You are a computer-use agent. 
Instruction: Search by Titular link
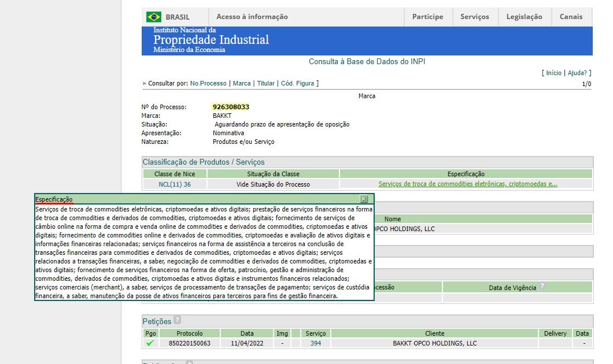tap(266, 84)
